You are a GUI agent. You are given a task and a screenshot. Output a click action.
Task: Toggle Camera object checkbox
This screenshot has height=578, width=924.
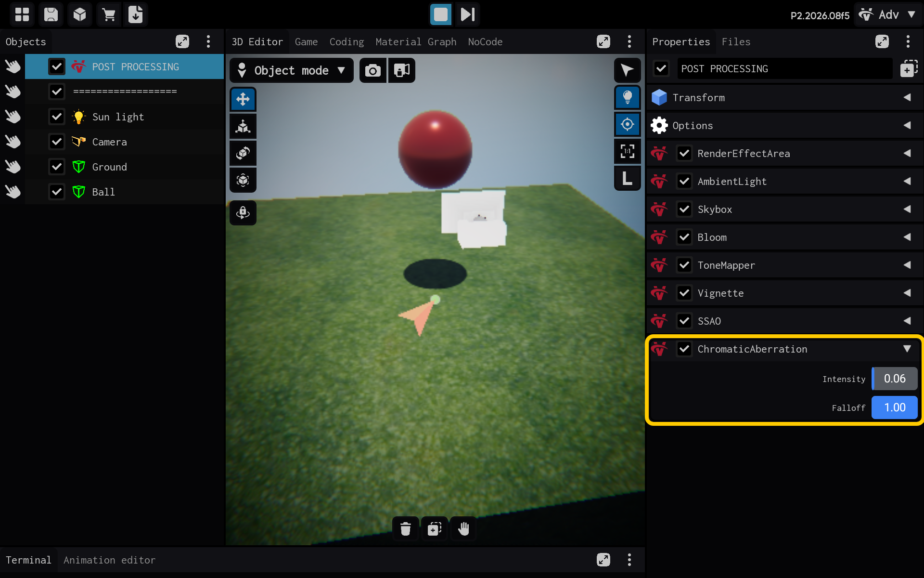point(57,142)
